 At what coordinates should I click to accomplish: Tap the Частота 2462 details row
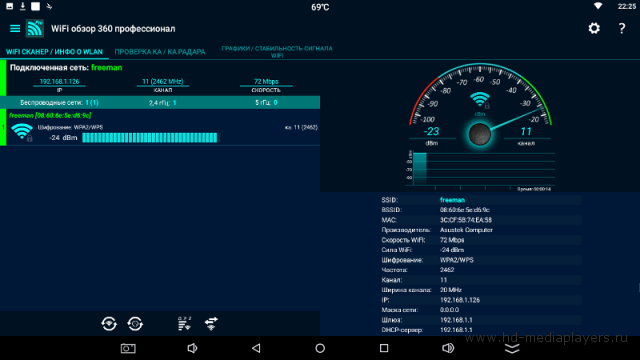481,270
